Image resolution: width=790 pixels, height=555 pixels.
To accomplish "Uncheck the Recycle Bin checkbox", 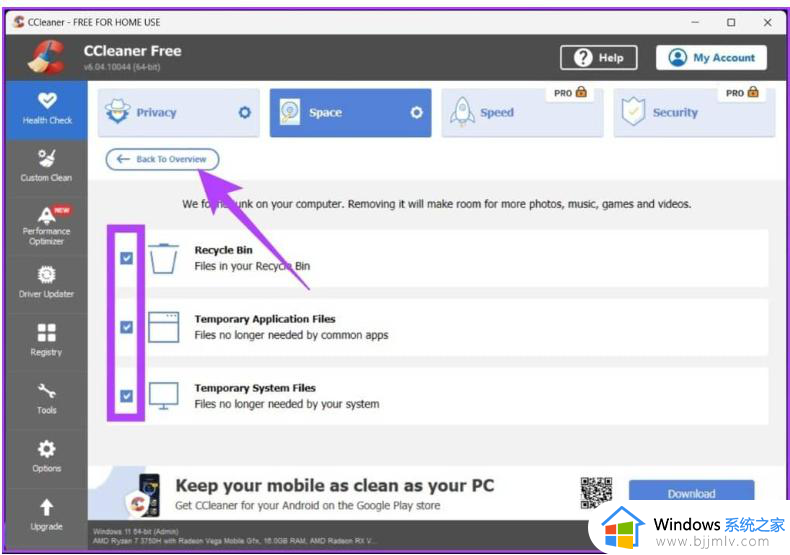I will pos(126,258).
